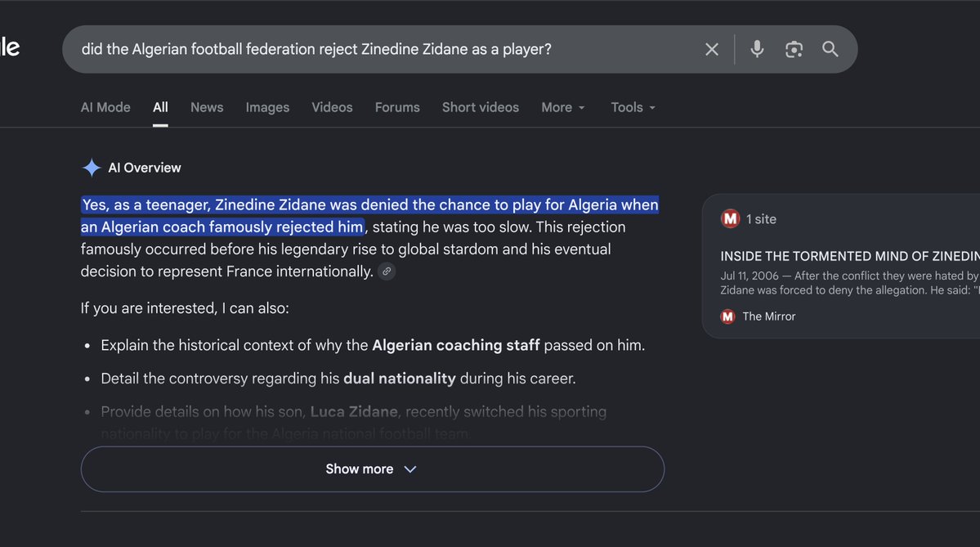Expand AI Overview with Show more
The width and height of the screenshot is (980, 547).
point(373,469)
